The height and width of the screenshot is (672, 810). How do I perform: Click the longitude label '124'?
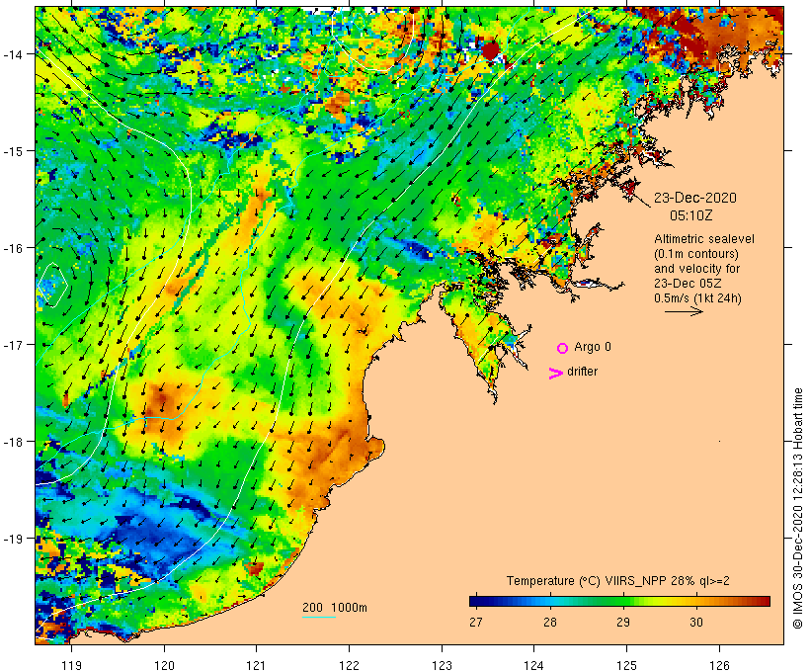(x=534, y=665)
